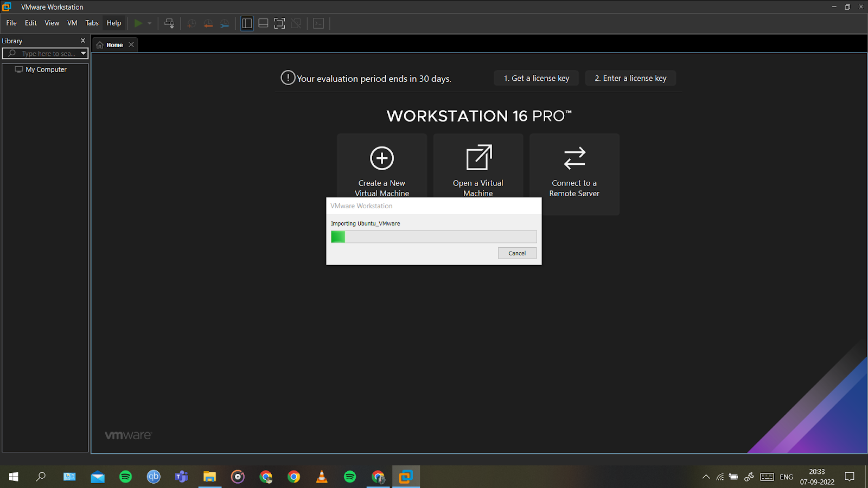
Task: Click the Enter a license key button
Action: pos(630,78)
